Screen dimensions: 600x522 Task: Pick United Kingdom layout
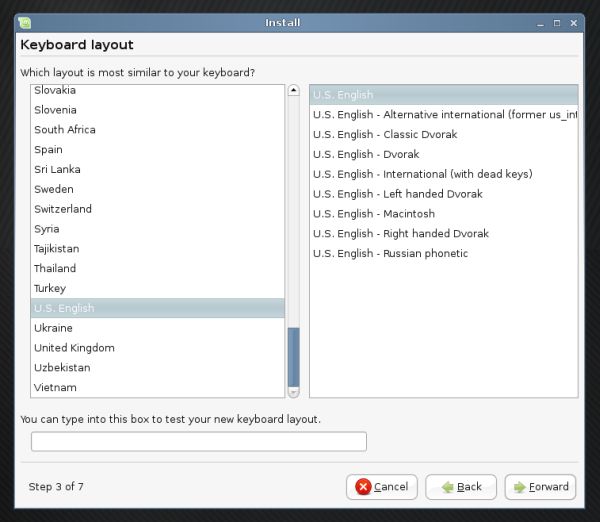click(157, 348)
